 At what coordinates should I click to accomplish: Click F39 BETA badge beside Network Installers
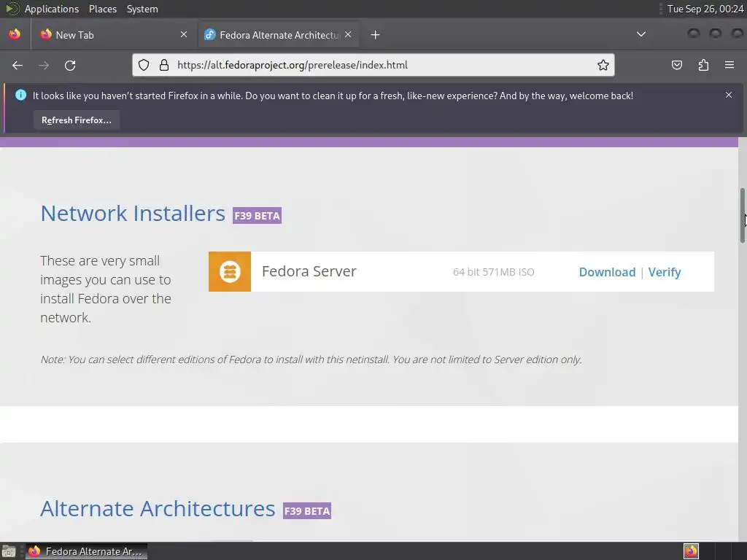(257, 215)
